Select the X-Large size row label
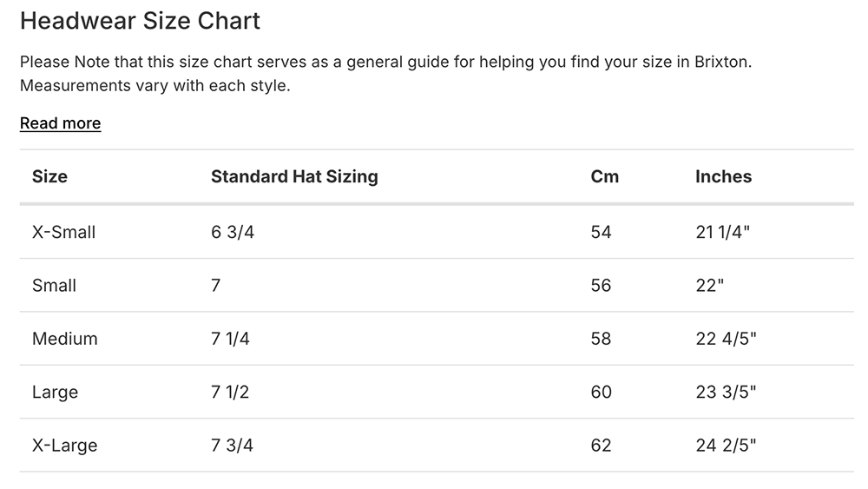The width and height of the screenshot is (868, 489). 64,446
